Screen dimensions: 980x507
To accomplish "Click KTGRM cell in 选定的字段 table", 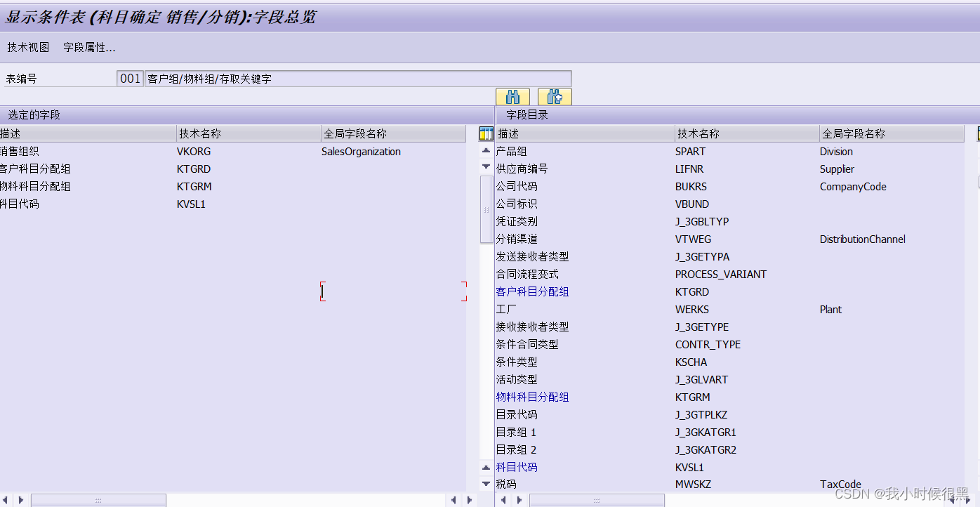I will click(194, 187).
